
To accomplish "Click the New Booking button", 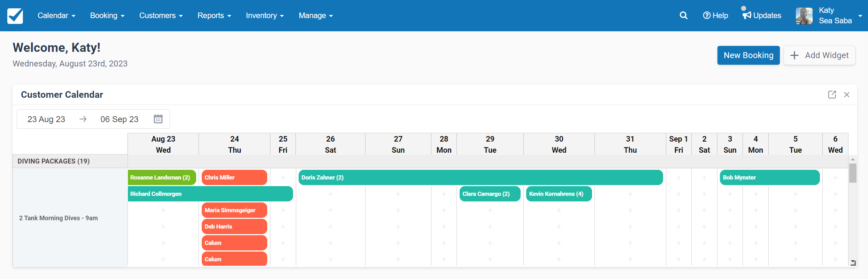I will click(748, 55).
